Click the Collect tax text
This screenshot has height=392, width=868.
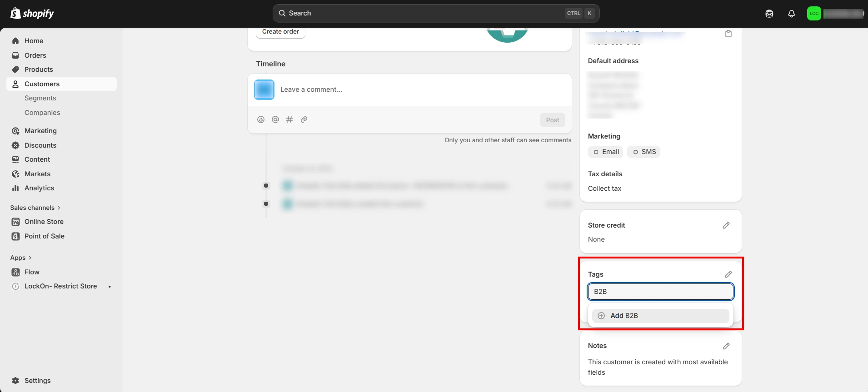(604, 189)
